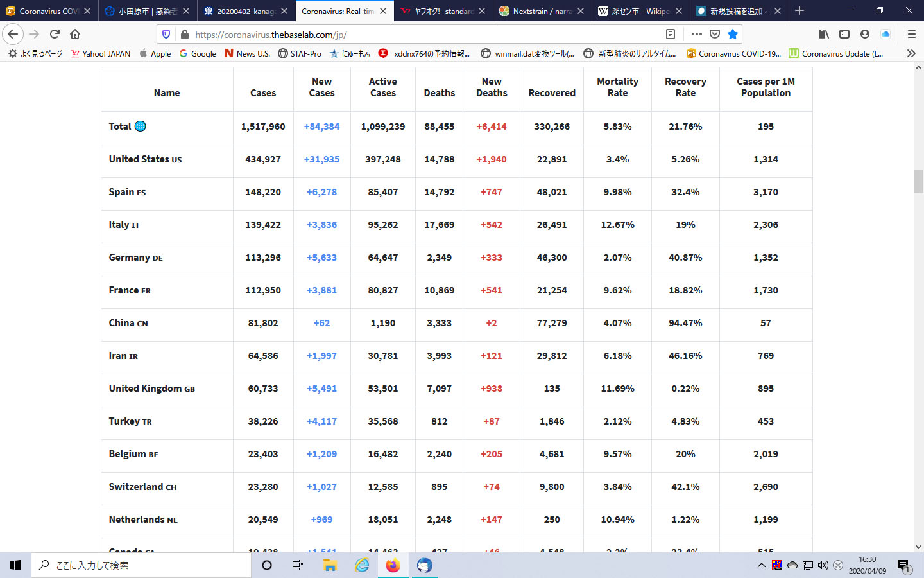Open a new tab with plus button
The width and height of the screenshot is (924, 578).
(x=800, y=11)
